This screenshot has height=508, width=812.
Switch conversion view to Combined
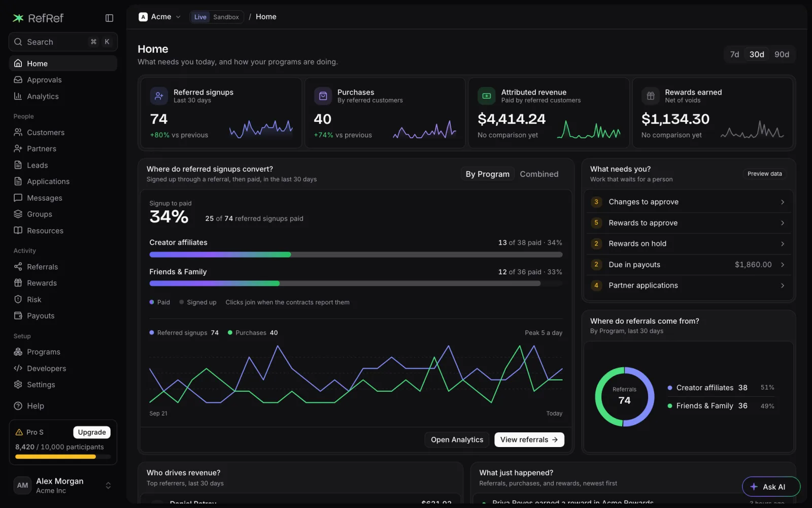539,174
